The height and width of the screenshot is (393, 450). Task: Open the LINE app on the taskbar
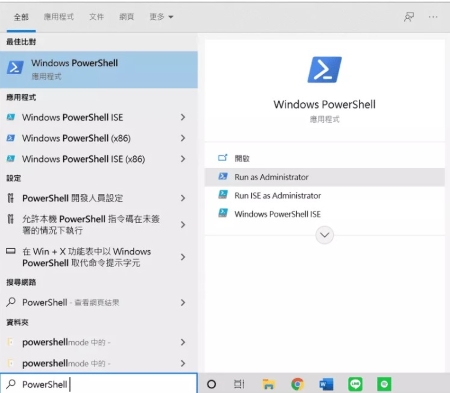pos(355,384)
